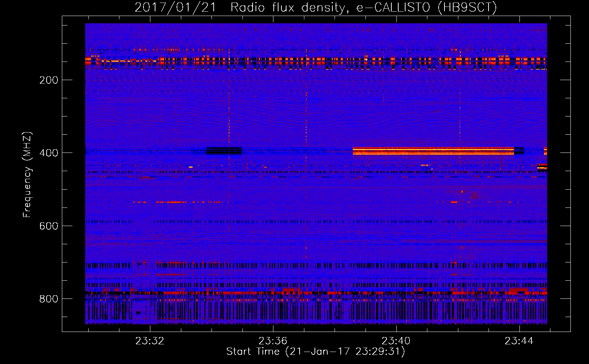The width and height of the screenshot is (589, 364).
Task: Click the 23:44 time tick label
Action: [519, 341]
